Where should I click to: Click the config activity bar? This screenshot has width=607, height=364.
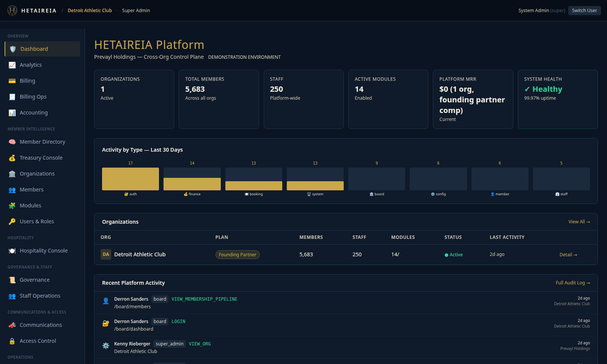(438, 179)
